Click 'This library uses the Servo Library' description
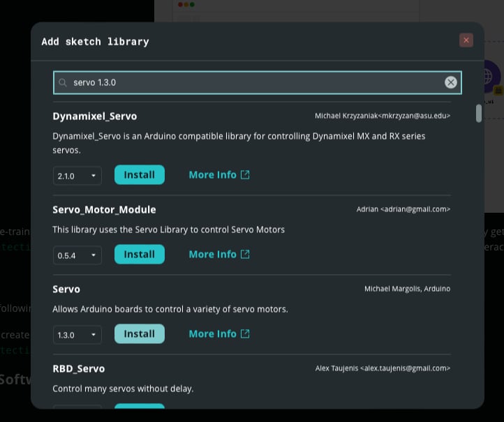The width and height of the screenshot is (504, 422). click(168, 229)
